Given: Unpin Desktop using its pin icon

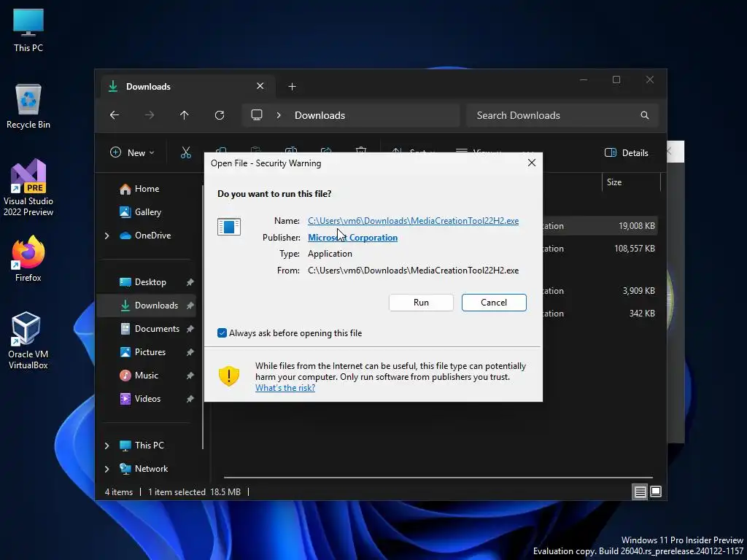Looking at the screenshot, I should pos(190,282).
